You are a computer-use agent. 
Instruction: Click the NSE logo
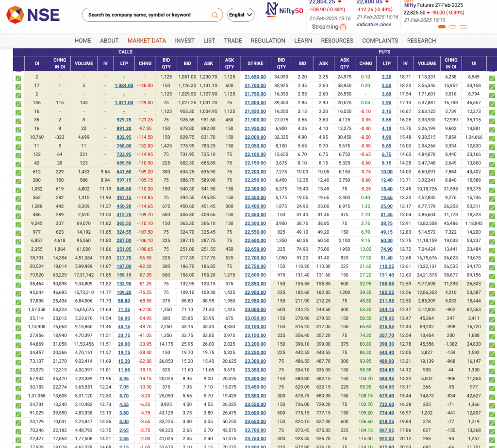(x=33, y=15)
